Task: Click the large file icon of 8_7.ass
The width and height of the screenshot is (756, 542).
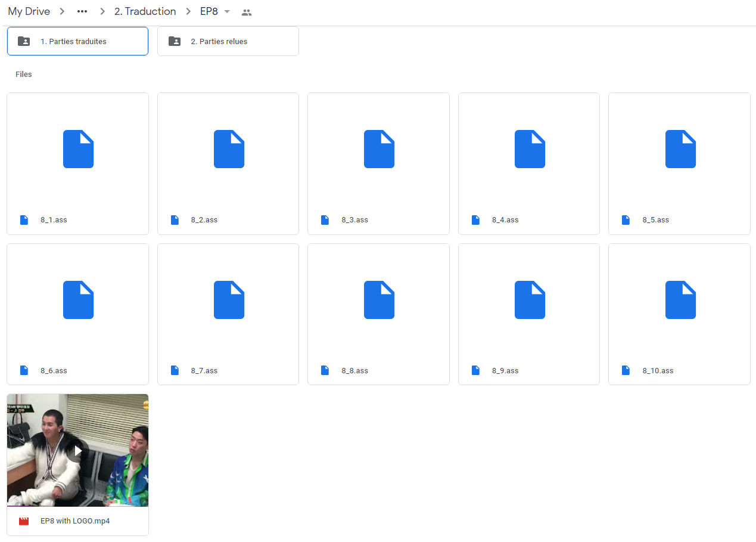Action: pos(229,300)
